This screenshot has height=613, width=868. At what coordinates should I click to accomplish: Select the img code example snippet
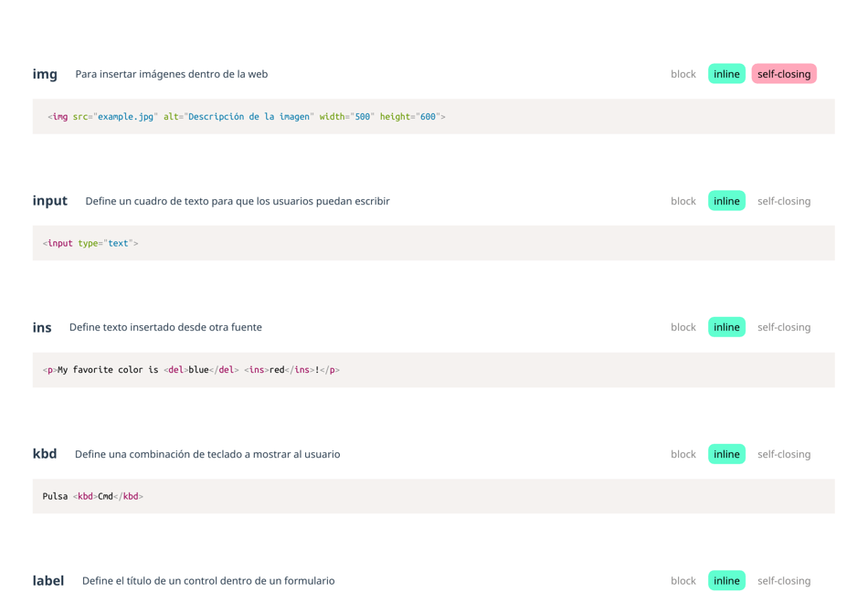coord(247,116)
